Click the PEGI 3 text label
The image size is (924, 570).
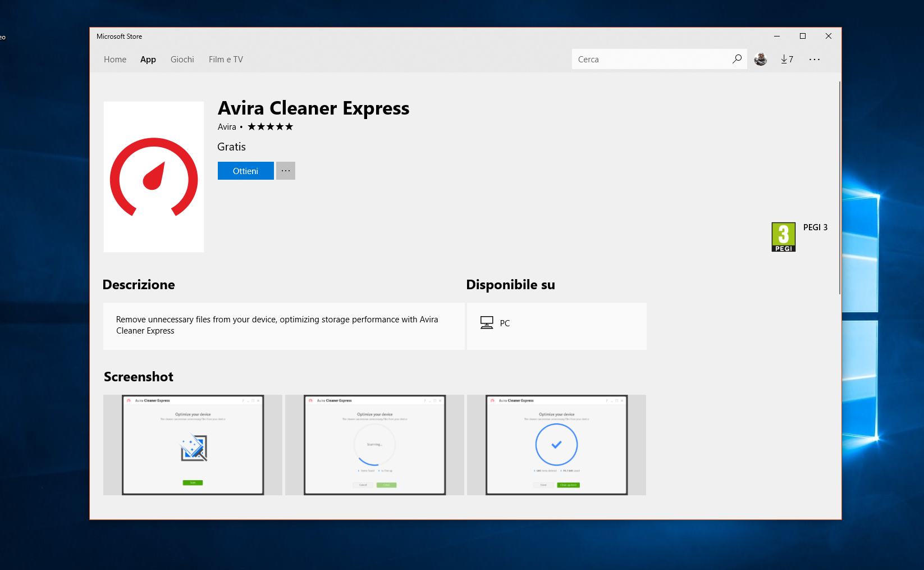click(815, 227)
